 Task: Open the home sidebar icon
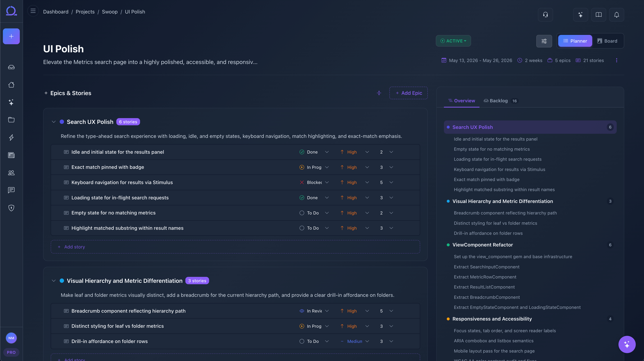coord(11,85)
